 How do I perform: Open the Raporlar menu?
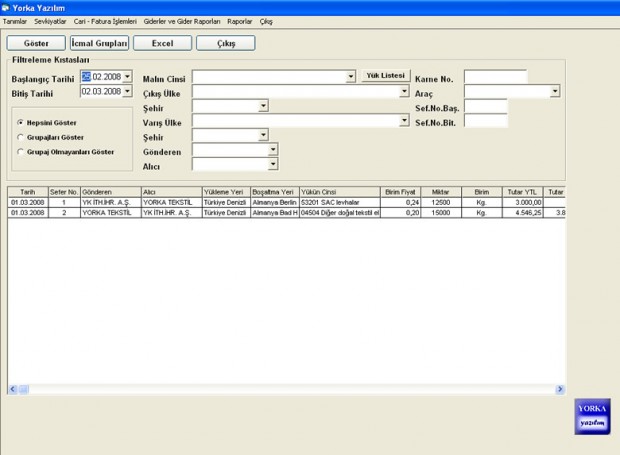pos(240,21)
